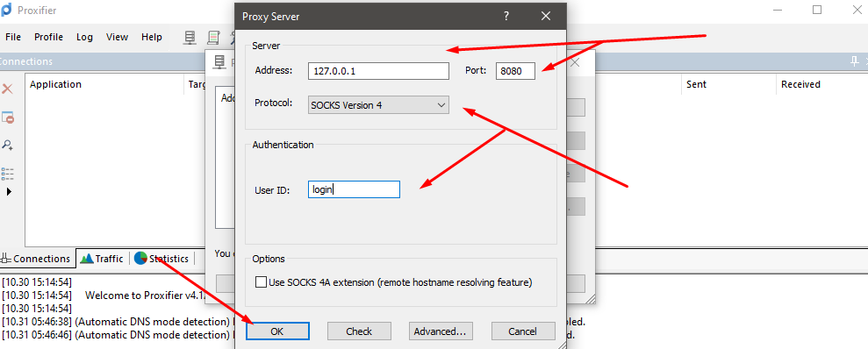Click the Cancel button

(x=523, y=331)
